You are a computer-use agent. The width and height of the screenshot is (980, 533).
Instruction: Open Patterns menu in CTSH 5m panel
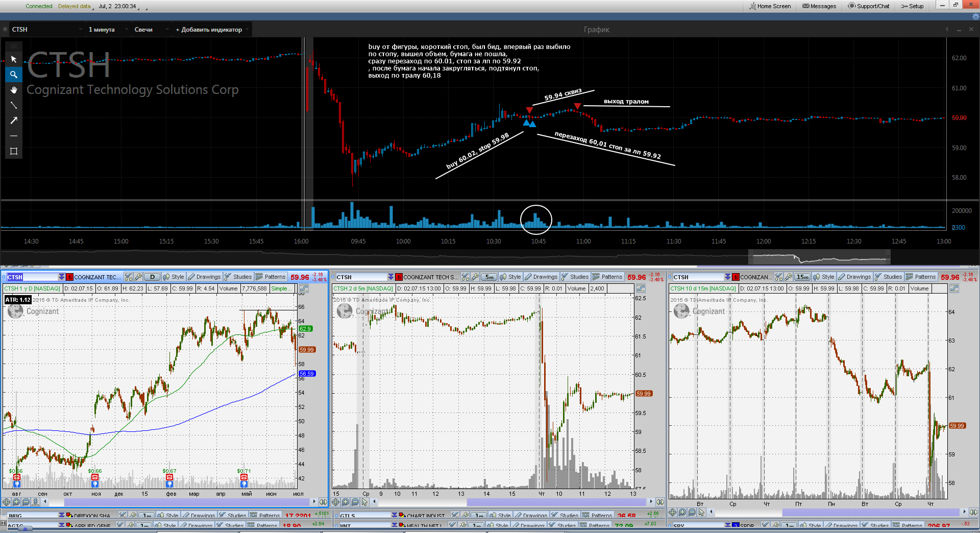point(608,277)
